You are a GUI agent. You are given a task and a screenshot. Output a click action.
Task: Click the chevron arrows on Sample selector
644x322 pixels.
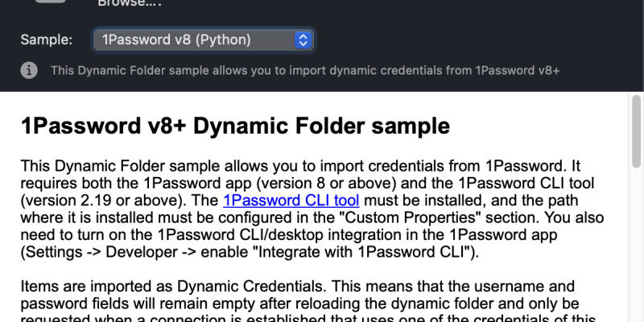pyautogui.click(x=303, y=39)
